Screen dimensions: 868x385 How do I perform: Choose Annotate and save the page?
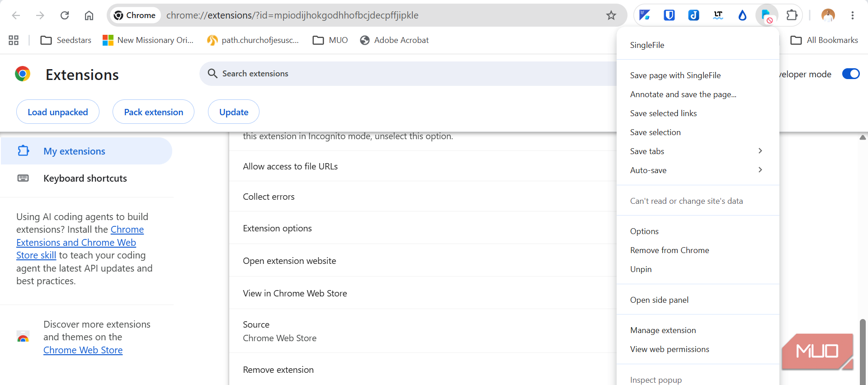pos(698,94)
